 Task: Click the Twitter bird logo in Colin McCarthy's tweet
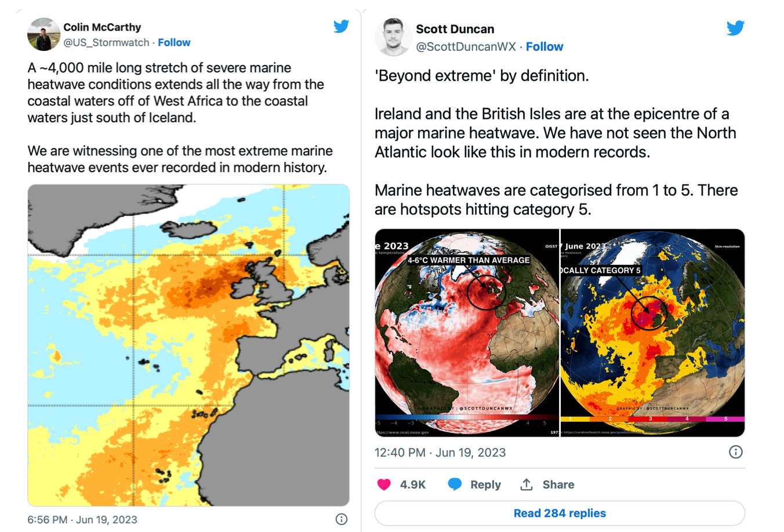pos(341,27)
